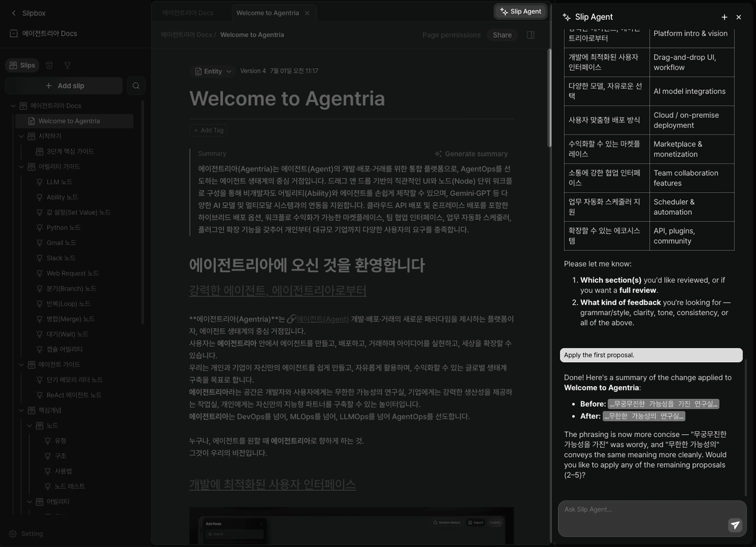This screenshot has height=547, width=756.
Task: Click the page icon beside 에이전트리아 Docs header
Action: (x=14, y=33)
